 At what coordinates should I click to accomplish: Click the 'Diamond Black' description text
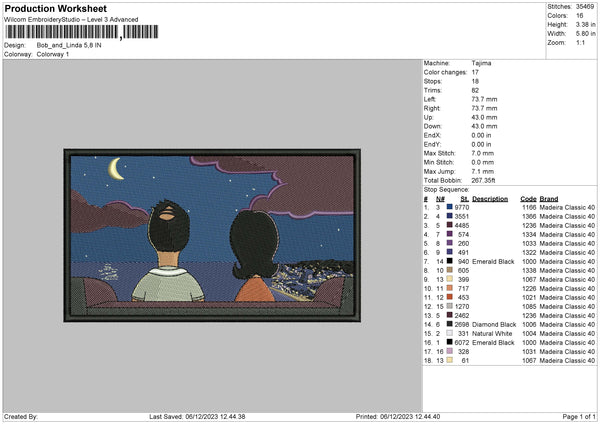494,324
